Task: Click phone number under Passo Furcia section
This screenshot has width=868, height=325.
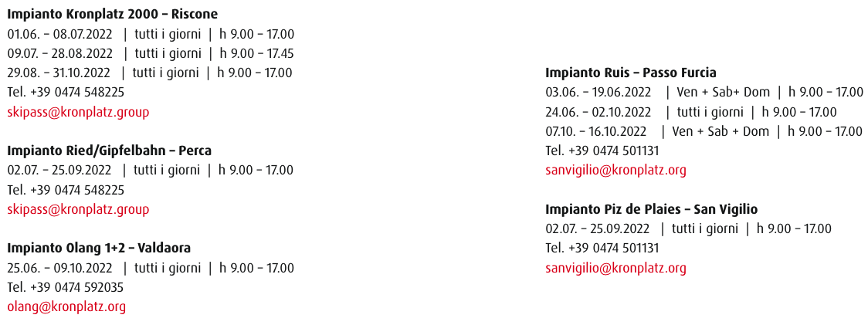Action: tap(602, 151)
